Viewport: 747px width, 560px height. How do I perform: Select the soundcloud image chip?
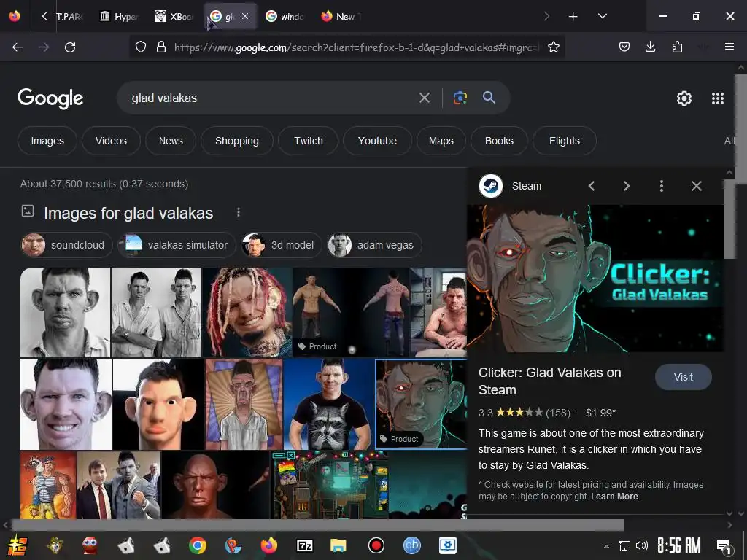pos(66,245)
